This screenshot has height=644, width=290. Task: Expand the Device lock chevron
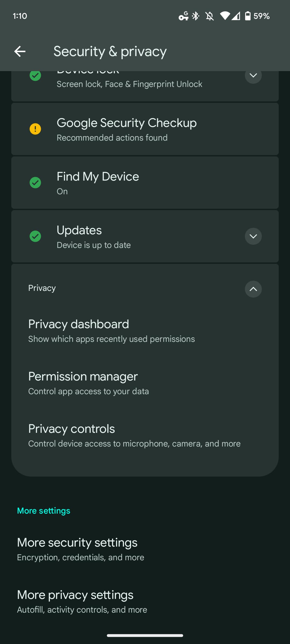[253, 76]
